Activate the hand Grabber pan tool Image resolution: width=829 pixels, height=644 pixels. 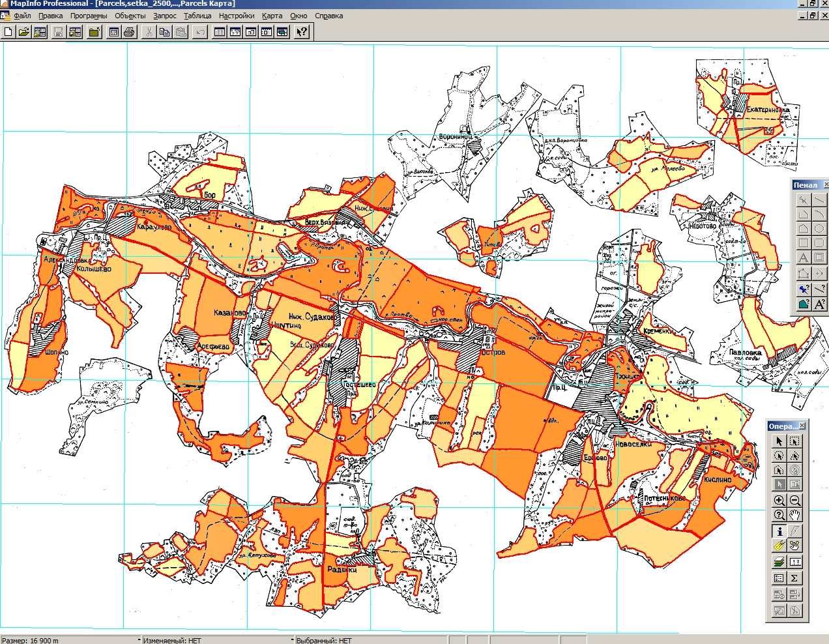pos(795,514)
